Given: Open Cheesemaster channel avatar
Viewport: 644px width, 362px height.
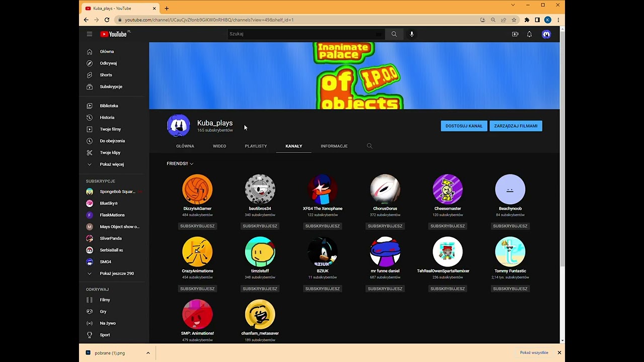Looking at the screenshot, I should (x=447, y=189).
